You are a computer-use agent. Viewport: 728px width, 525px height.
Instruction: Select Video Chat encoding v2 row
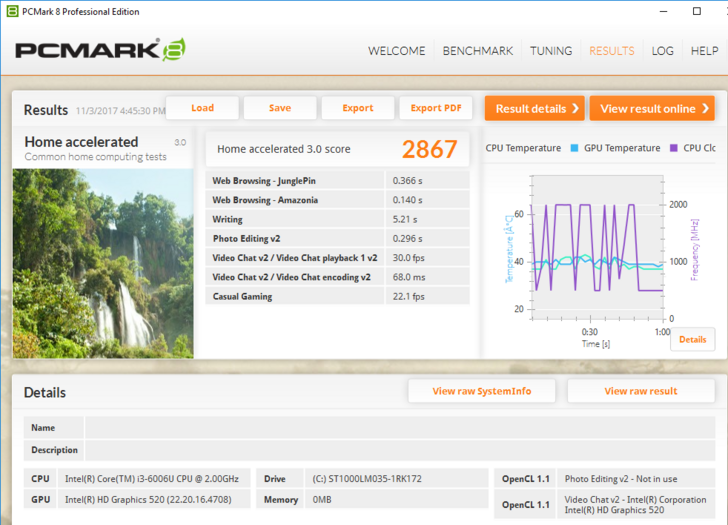coord(338,277)
